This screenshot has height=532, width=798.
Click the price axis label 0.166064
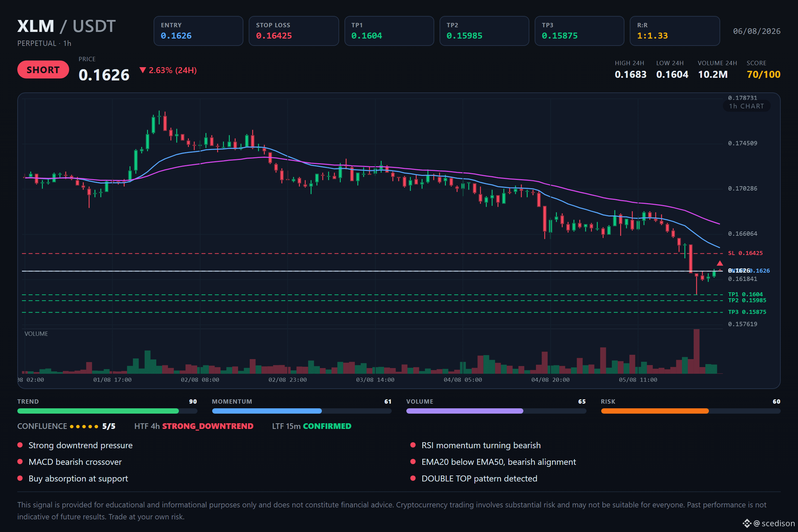[742, 234]
